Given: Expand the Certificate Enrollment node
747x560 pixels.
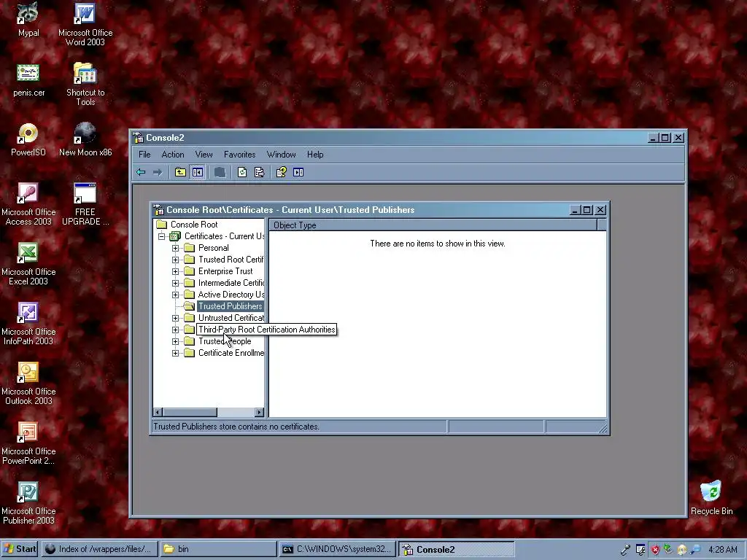Looking at the screenshot, I should tap(175, 353).
